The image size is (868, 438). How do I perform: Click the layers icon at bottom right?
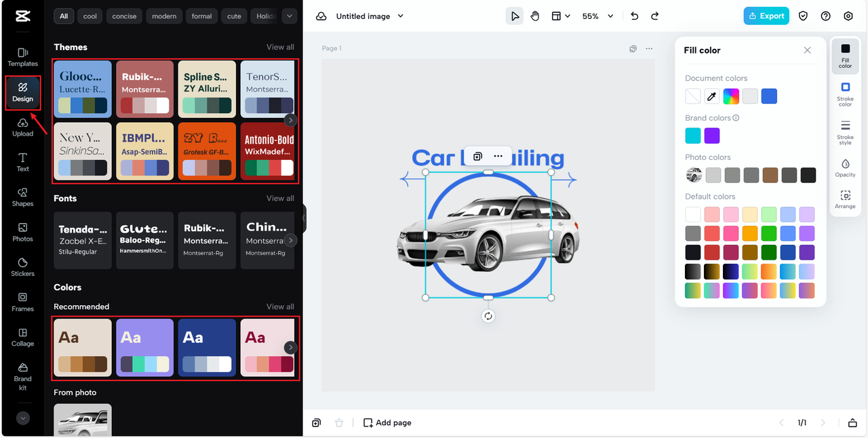[852, 423]
